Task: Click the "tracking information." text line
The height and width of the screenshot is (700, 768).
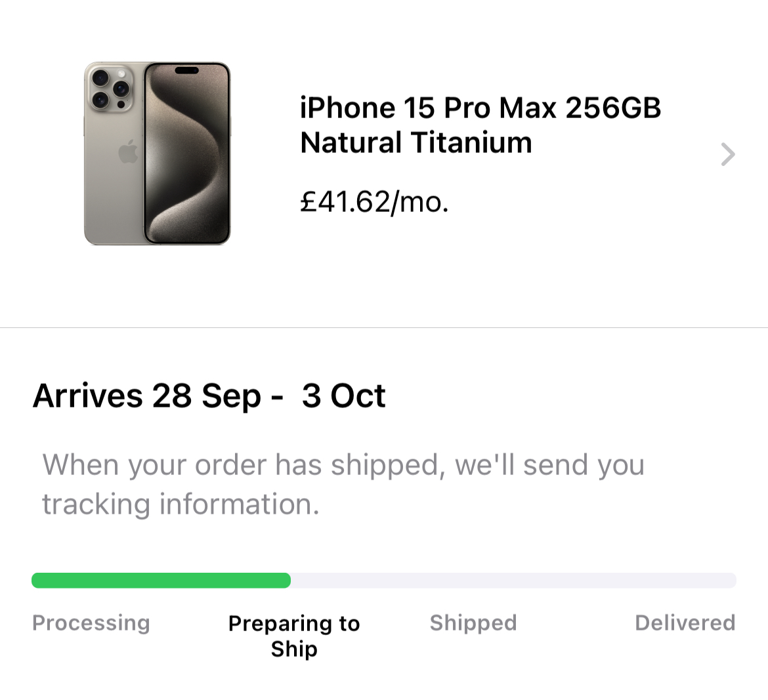Action: pos(181,504)
